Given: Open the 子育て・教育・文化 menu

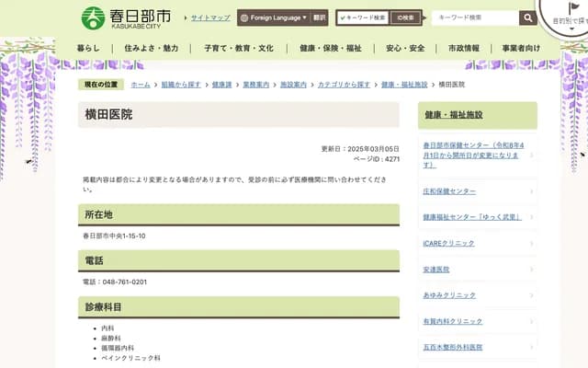Looking at the screenshot, I should pos(238,48).
